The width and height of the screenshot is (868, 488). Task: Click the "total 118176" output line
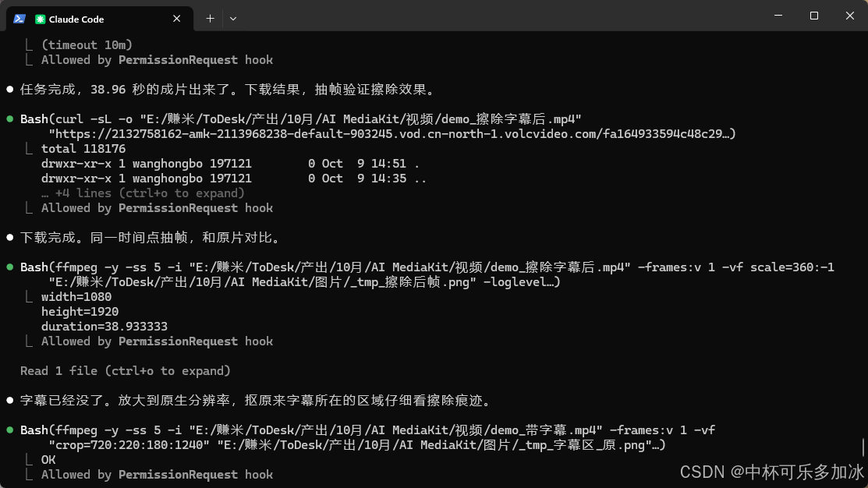[x=83, y=149]
